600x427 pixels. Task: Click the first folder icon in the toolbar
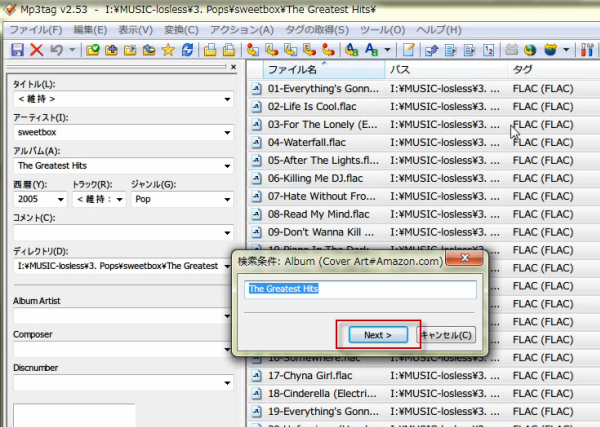(92, 49)
